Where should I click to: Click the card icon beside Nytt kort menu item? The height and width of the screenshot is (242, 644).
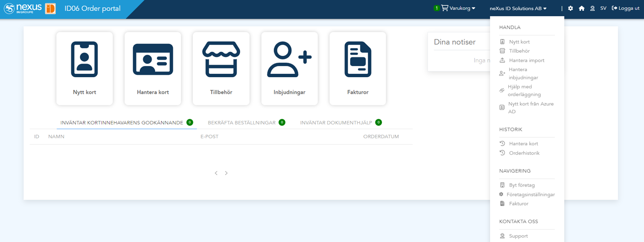(502, 42)
